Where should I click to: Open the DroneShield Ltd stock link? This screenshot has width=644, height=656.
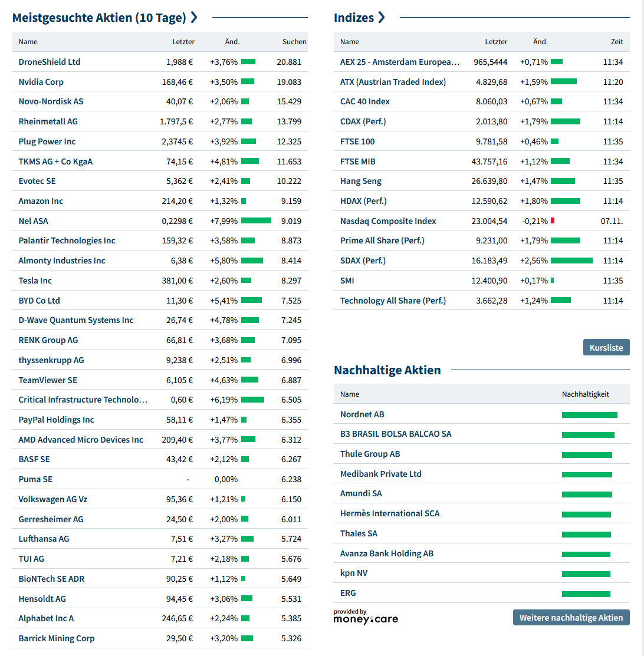point(49,62)
